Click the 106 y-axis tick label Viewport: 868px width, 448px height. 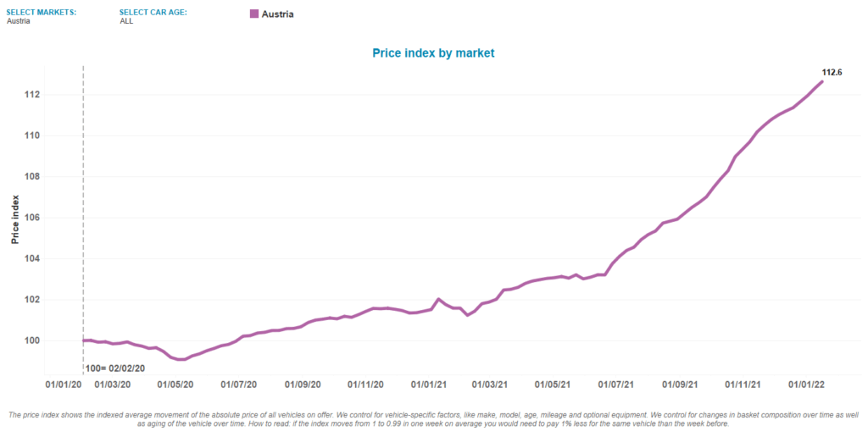(57, 218)
